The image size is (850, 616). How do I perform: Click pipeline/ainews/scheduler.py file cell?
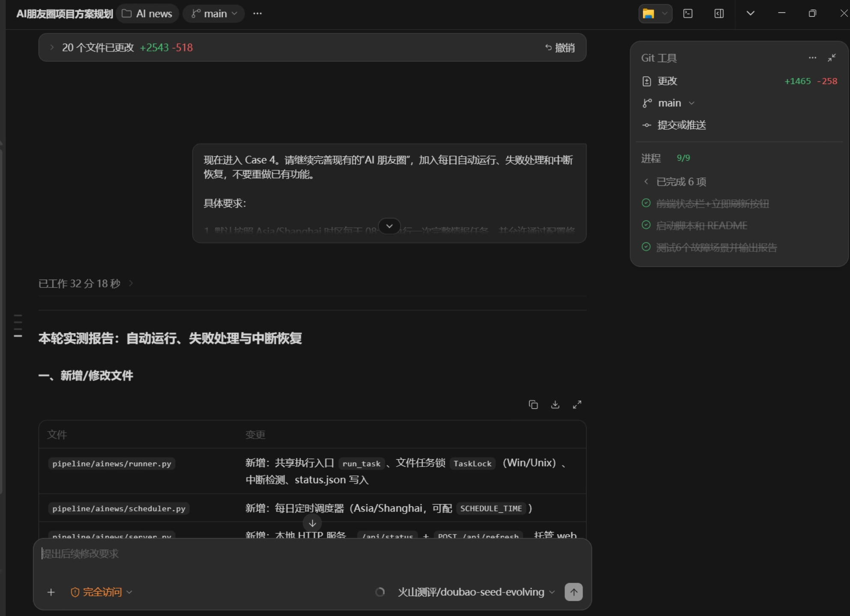coord(119,508)
